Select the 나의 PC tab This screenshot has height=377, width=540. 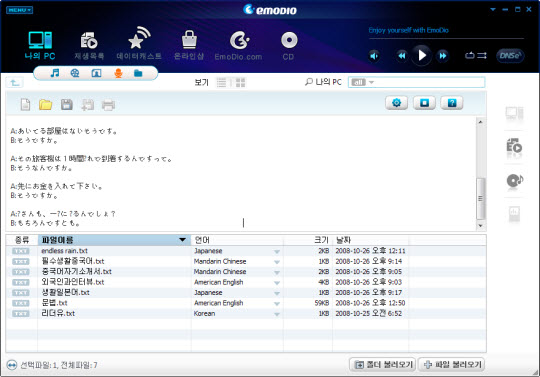tap(40, 45)
